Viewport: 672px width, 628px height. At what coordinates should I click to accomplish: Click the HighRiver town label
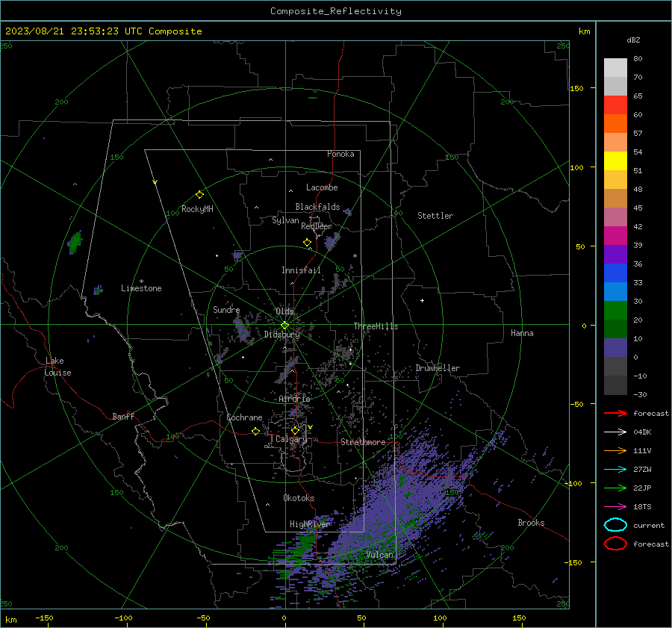(x=309, y=524)
